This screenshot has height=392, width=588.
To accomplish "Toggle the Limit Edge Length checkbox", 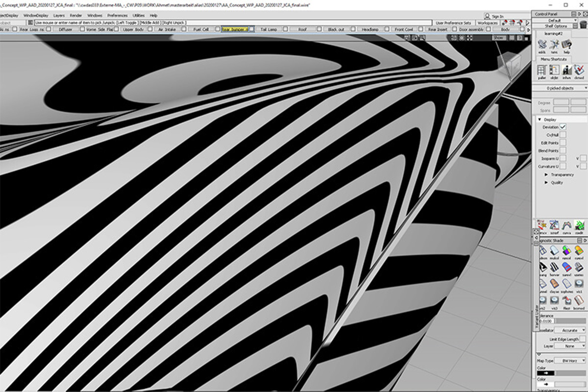I will tap(582, 339).
